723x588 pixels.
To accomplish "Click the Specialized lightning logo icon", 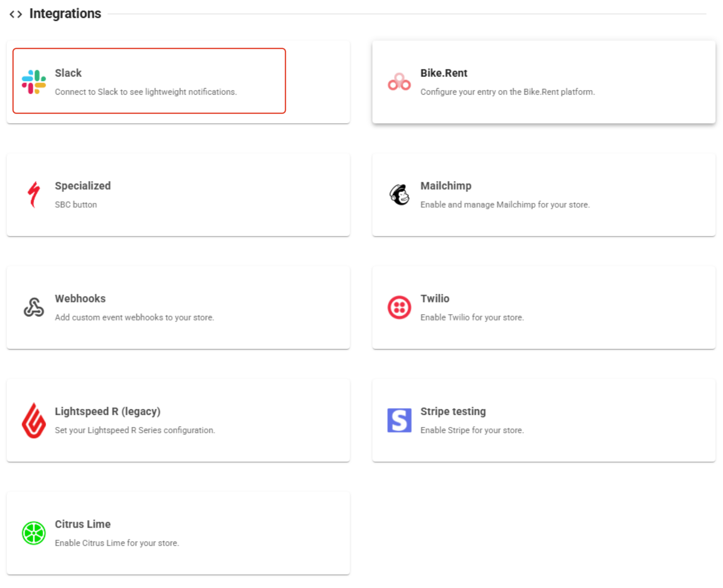I will pos(33,195).
